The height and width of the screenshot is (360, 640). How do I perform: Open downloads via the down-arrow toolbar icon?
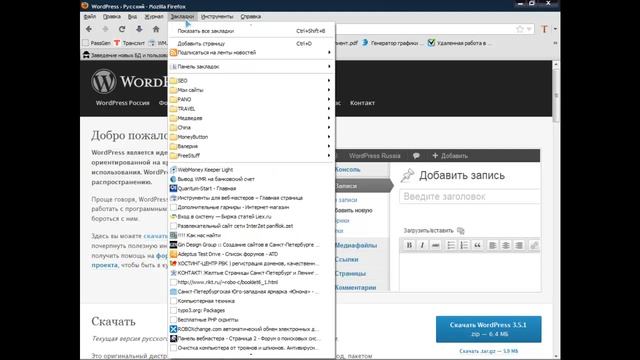click(x=139, y=29)
